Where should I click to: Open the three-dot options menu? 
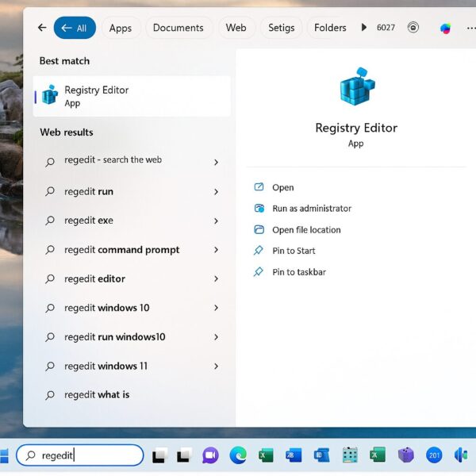point(471,28)
